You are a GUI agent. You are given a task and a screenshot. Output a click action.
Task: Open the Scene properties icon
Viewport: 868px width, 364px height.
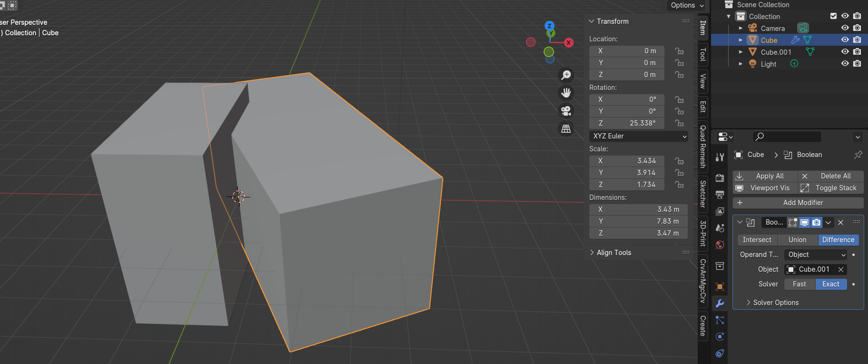pos(720,228)
